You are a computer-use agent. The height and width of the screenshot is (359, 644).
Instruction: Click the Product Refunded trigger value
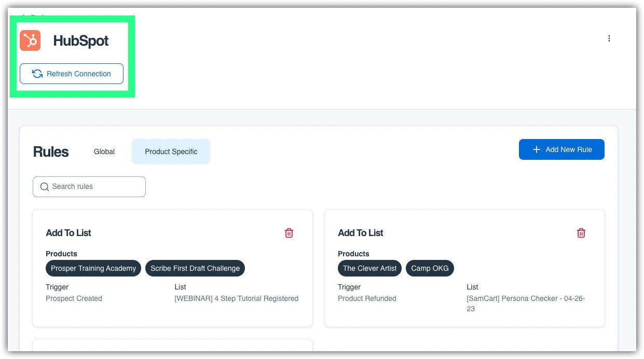point(367,298)
